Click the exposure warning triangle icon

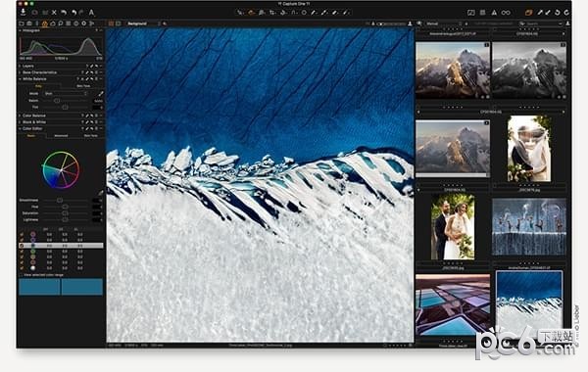(x=494, y=13)
